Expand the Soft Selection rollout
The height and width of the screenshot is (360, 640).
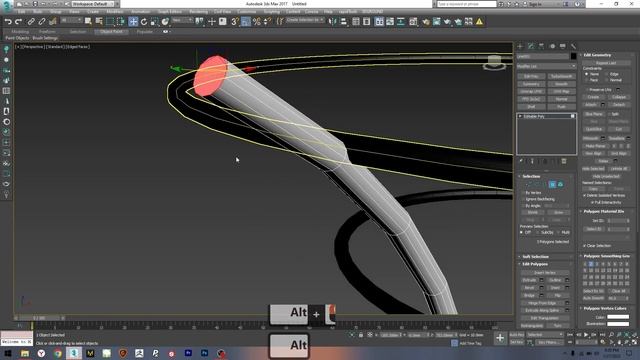tap(535, 257)
